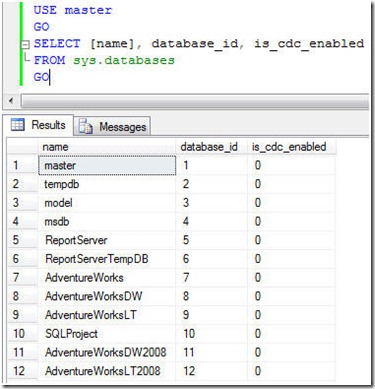Click the horizontal scrollbar left arrow
The image size is (375, 389).
11,100
